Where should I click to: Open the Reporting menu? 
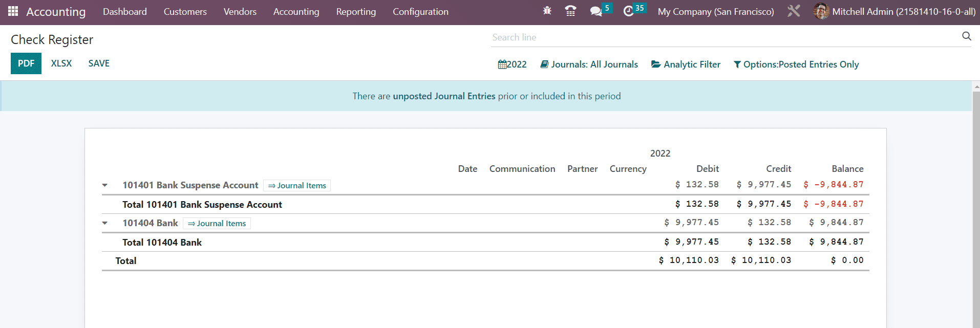click(356, 12)
